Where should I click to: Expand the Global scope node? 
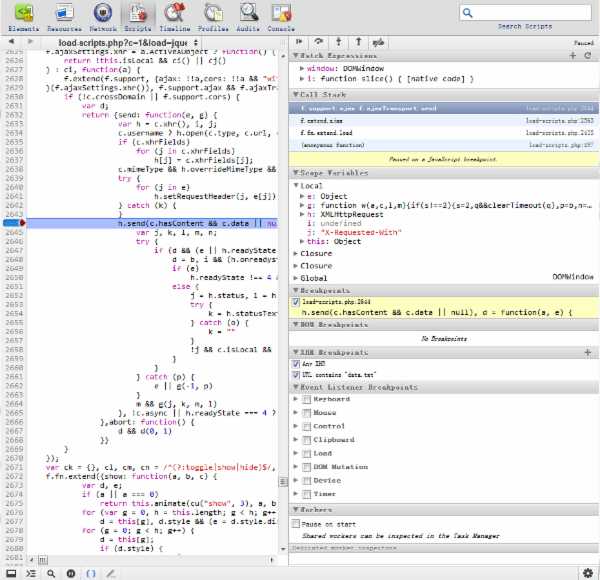[296, 278]
